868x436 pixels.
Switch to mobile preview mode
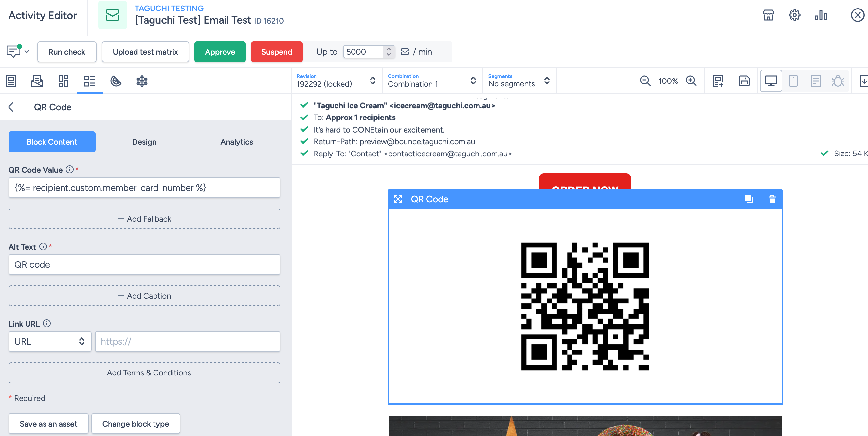tap(793, 81)
